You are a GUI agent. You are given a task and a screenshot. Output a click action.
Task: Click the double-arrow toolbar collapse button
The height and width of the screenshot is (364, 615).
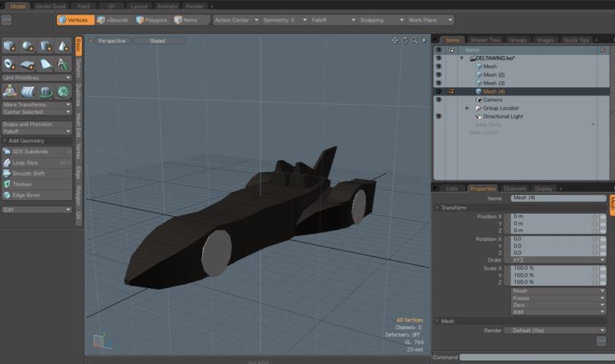(x=6, y=20)
